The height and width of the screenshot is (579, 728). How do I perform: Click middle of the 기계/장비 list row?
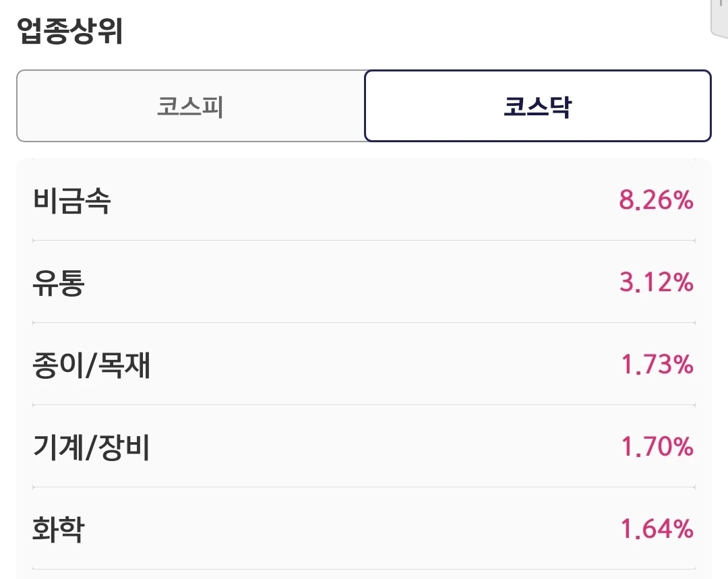click(x=364, y=446)
